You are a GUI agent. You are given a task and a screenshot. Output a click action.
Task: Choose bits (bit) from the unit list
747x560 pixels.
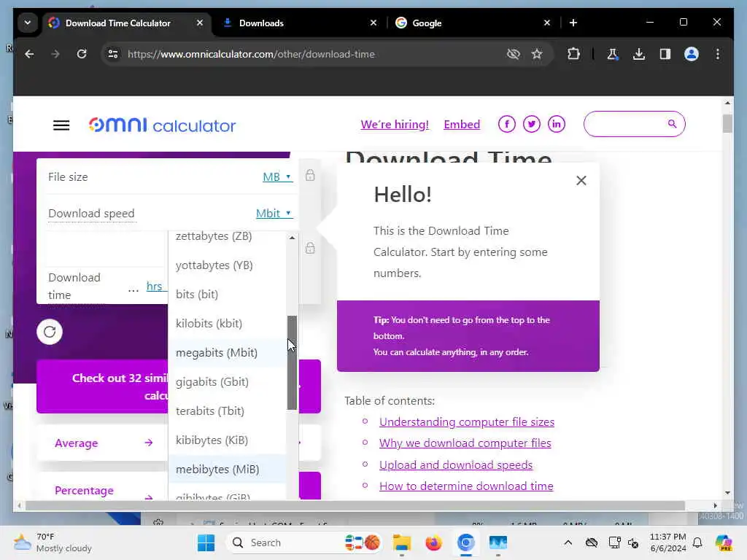tap(228, 295)
